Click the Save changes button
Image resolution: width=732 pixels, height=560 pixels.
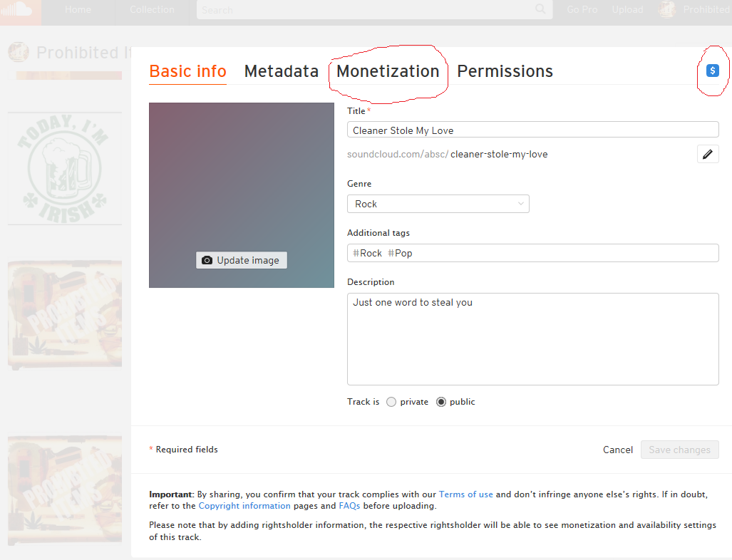click(679, 450)
